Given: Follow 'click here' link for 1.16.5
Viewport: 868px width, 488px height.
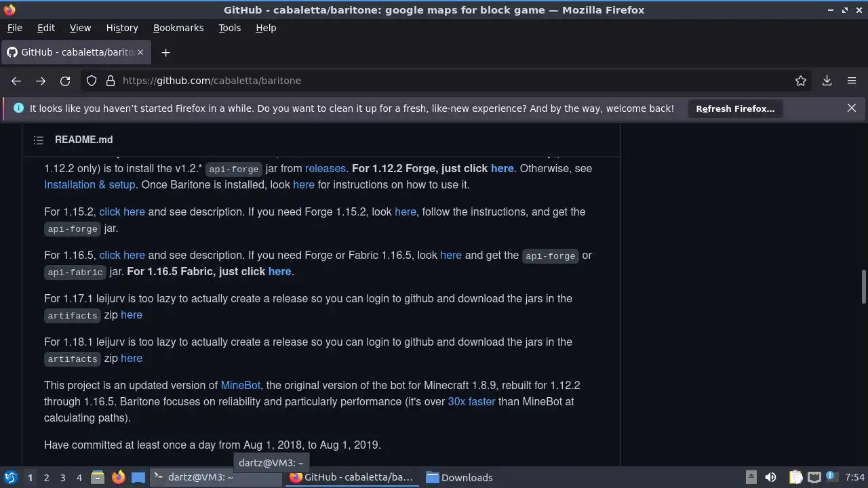Looking at the screenshot, I should [x=122, y=255].
